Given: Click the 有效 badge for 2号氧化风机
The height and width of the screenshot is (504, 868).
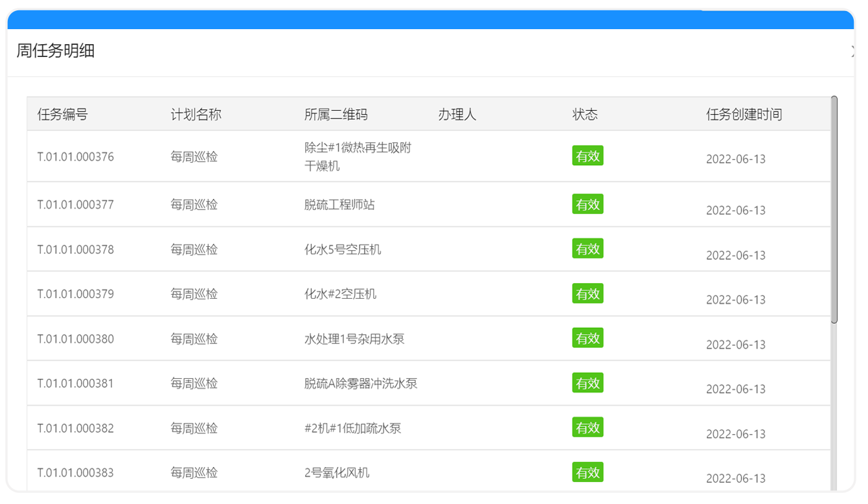Looking at the screenshot, I should [x=587, y=472].
